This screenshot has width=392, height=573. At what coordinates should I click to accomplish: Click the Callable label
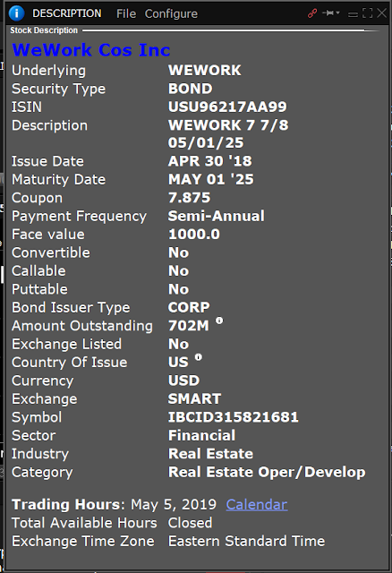38,270
